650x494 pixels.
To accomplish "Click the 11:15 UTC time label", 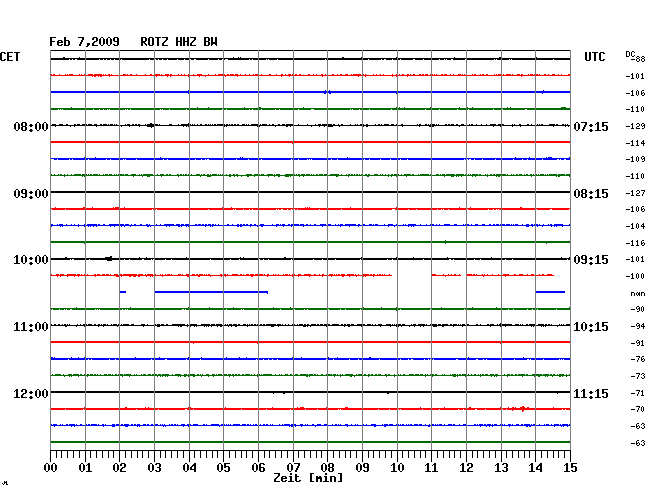I will [591, 393].
